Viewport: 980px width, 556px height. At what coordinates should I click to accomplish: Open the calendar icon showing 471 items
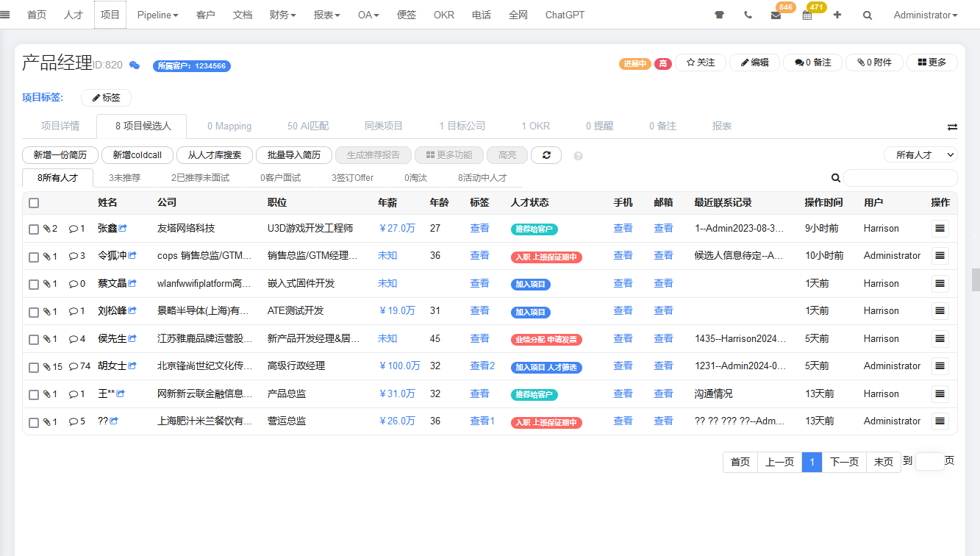806,15
